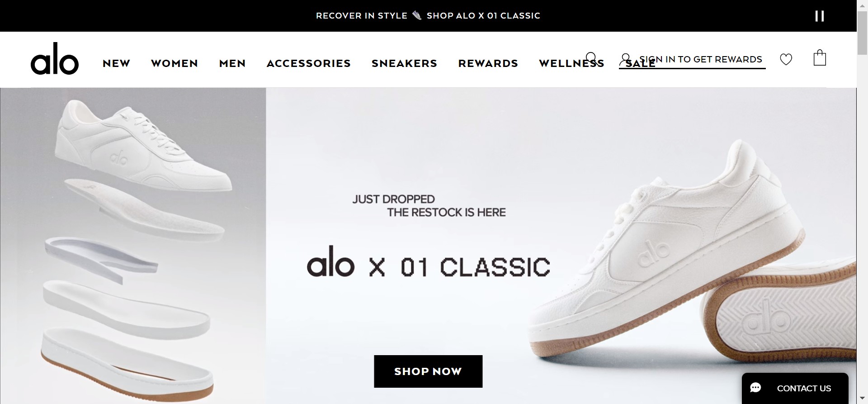The height and width of the screenshot is (404, 868).
Task: Open the WELLNESS menu
Action: (x=571, y=63)
